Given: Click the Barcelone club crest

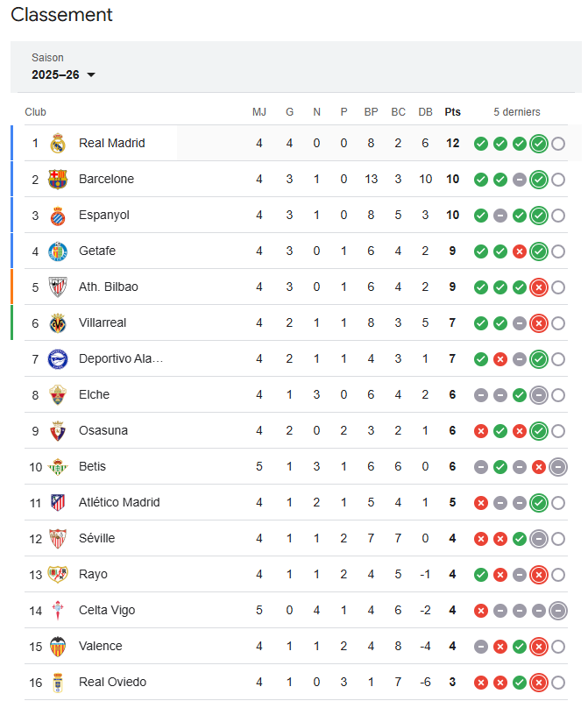Looking at the screenshot, I should 58,179.
